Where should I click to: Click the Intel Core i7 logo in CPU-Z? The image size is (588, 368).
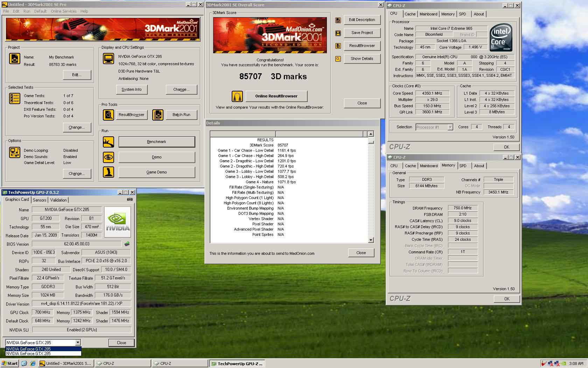click(x=501, y=37)
